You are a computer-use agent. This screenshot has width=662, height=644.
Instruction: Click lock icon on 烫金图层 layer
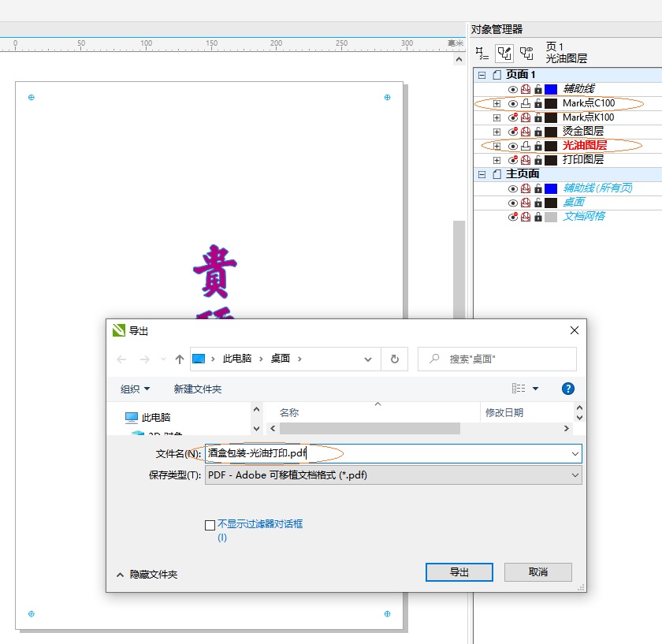(x=538, y=132)
